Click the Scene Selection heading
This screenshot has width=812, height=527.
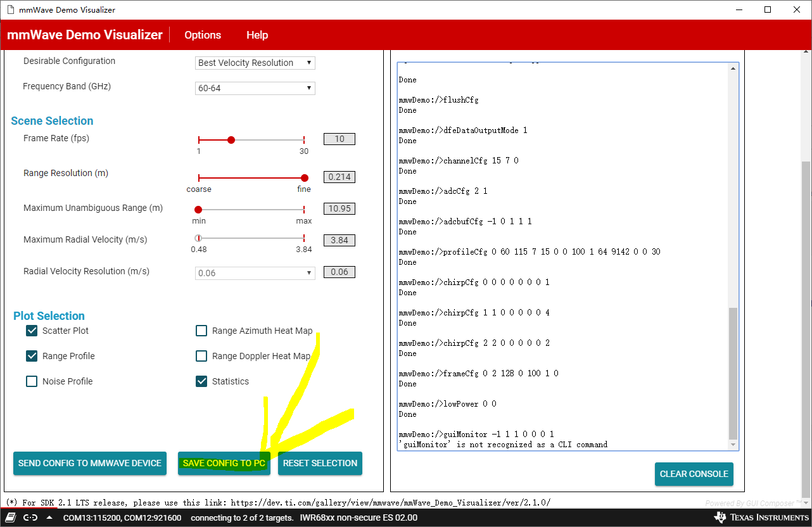click(x=52, y=121)
